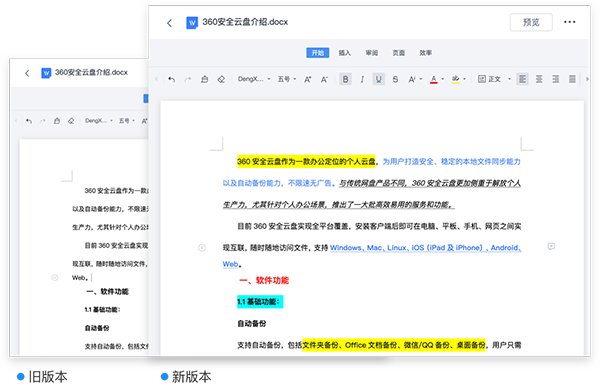This screenshot has width=600, height=386.
Task: Toggle italic formatting
Action: pos(362,79)
